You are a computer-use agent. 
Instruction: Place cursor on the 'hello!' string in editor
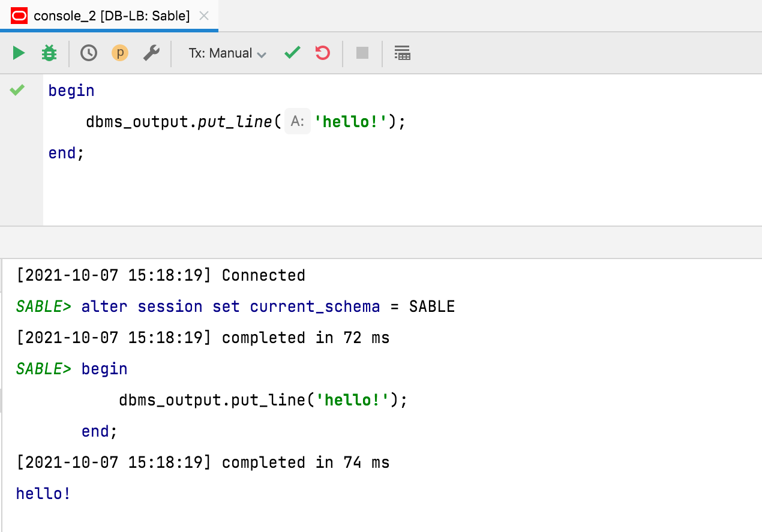click(350, 122)
